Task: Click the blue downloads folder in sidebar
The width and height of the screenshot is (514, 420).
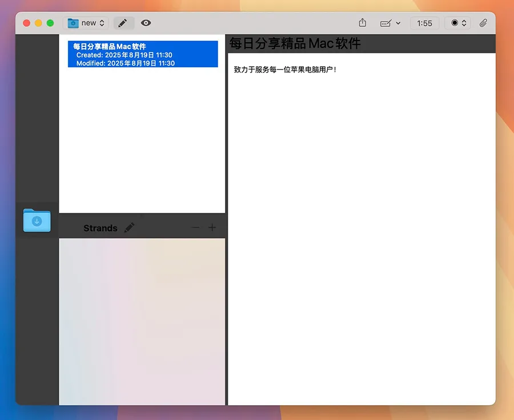Action: coord(37,220)
